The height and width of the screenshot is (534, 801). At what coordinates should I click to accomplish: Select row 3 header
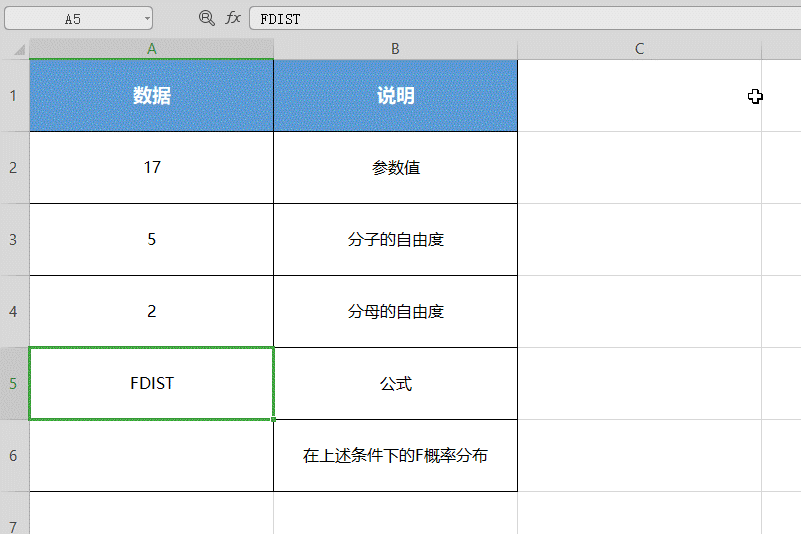pos(14,240)
